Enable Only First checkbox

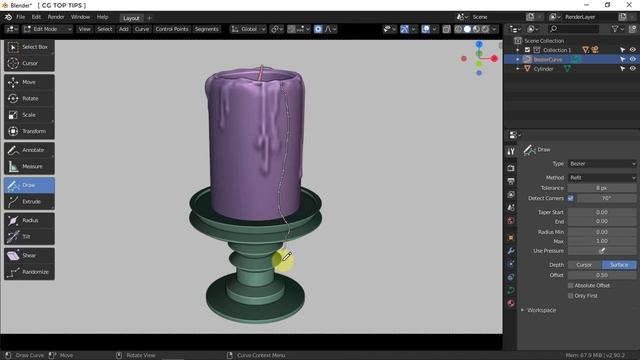point(571,296)
